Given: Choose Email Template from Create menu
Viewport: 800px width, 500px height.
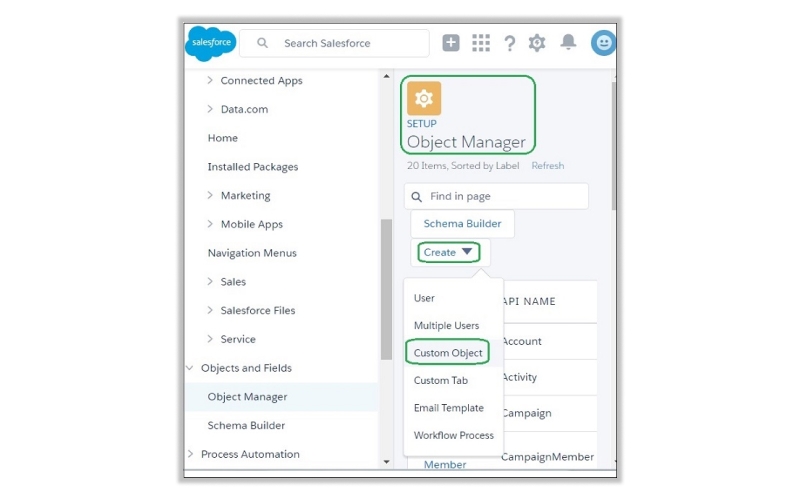Looking at the screenshot, I should (448, 408).
